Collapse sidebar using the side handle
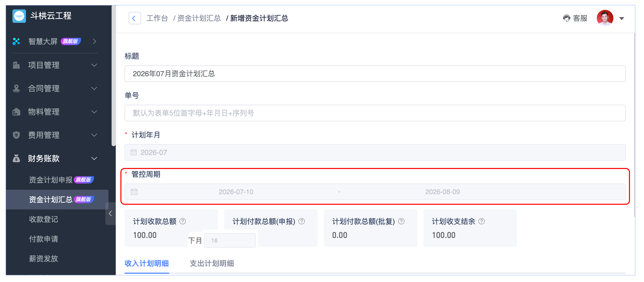The image size is (644, 282). click(110, 213)
